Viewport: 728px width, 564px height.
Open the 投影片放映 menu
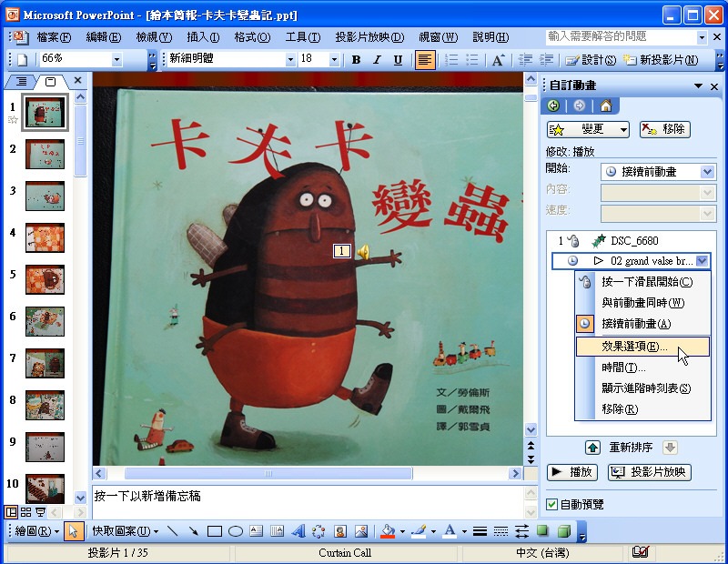pos(369,37)
